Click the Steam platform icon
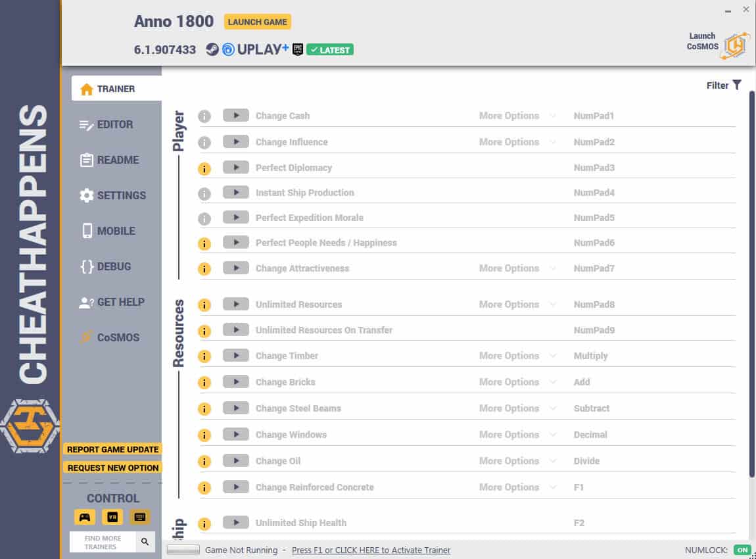 click(x=212, y=49)
